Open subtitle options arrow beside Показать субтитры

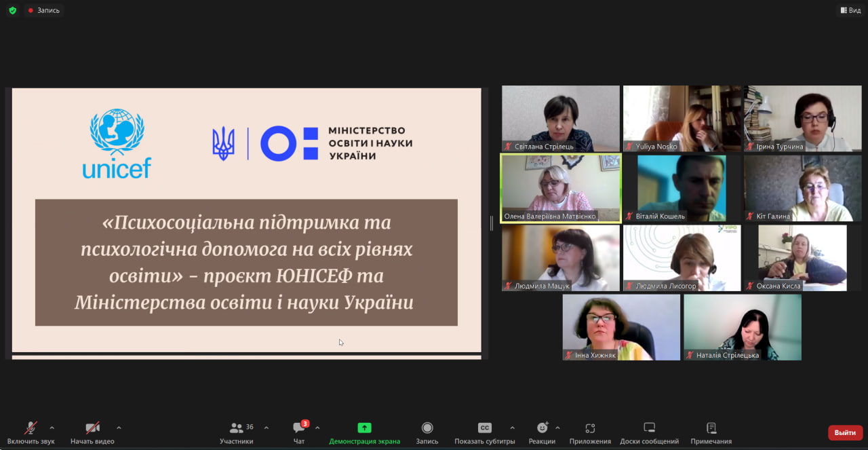tap(512, 428)
